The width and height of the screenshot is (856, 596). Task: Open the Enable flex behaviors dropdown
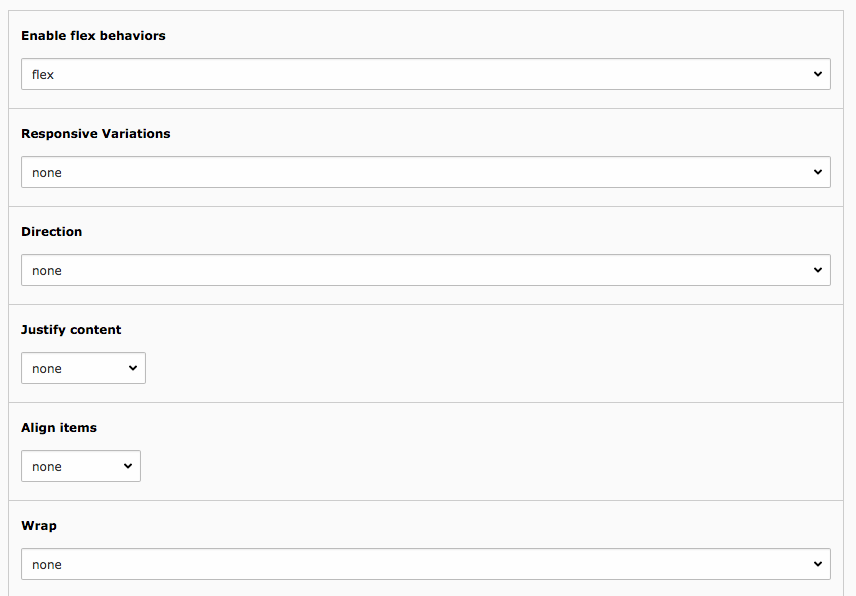tap(426, 74)
